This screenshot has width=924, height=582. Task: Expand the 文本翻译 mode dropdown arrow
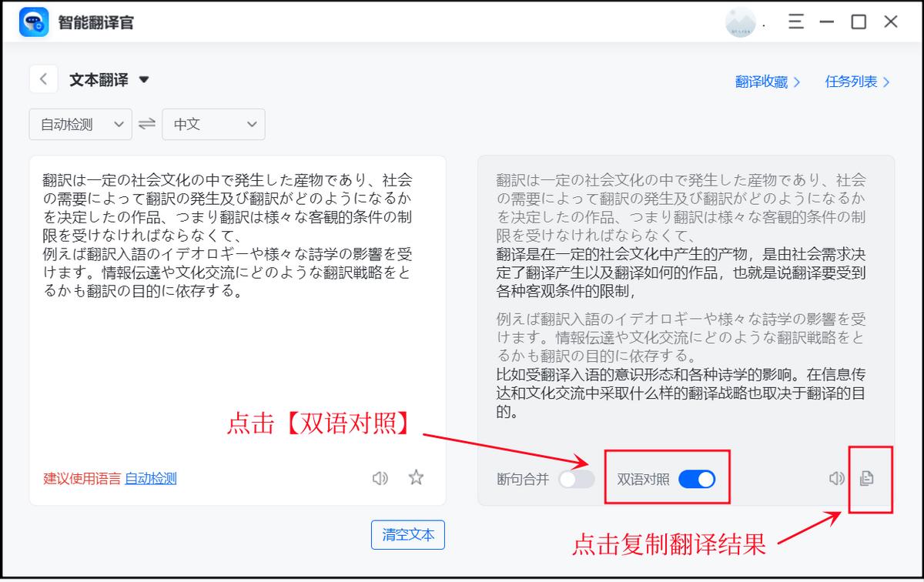tap(144, 79)
